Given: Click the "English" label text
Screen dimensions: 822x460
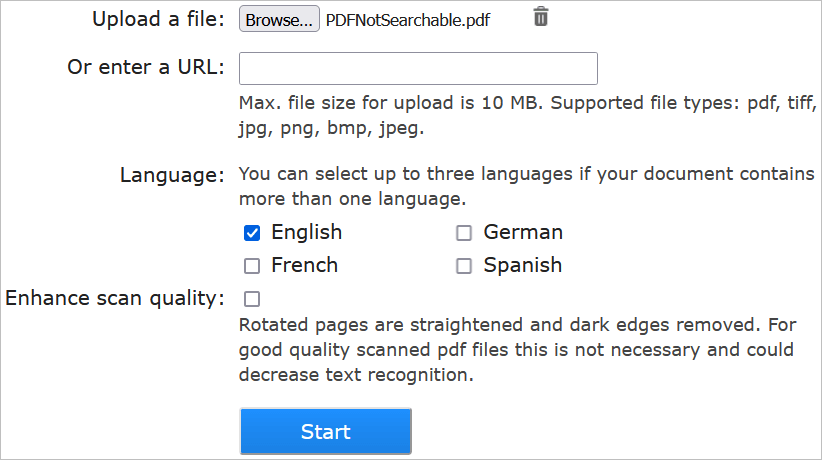Looking at the screenshot, I should (306, 232).
